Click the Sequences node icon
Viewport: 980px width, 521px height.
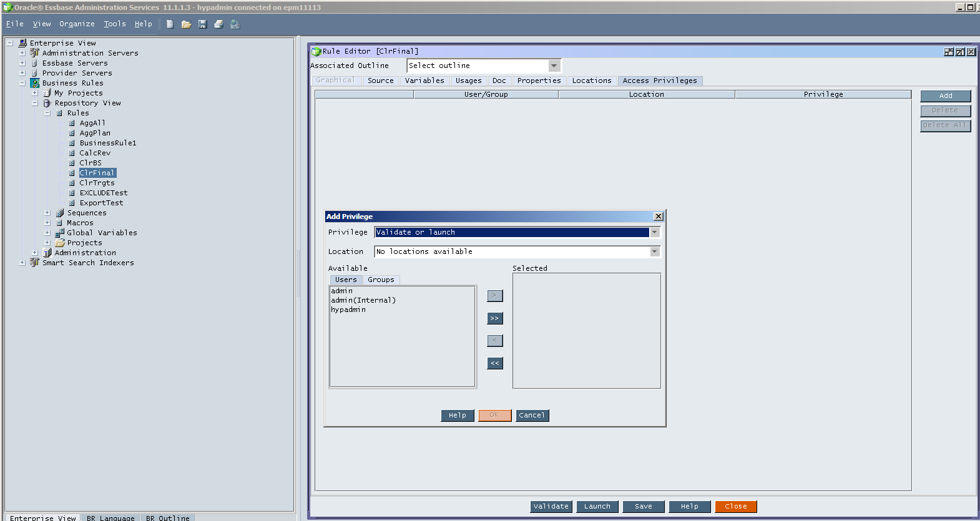(x=60, y=213)
